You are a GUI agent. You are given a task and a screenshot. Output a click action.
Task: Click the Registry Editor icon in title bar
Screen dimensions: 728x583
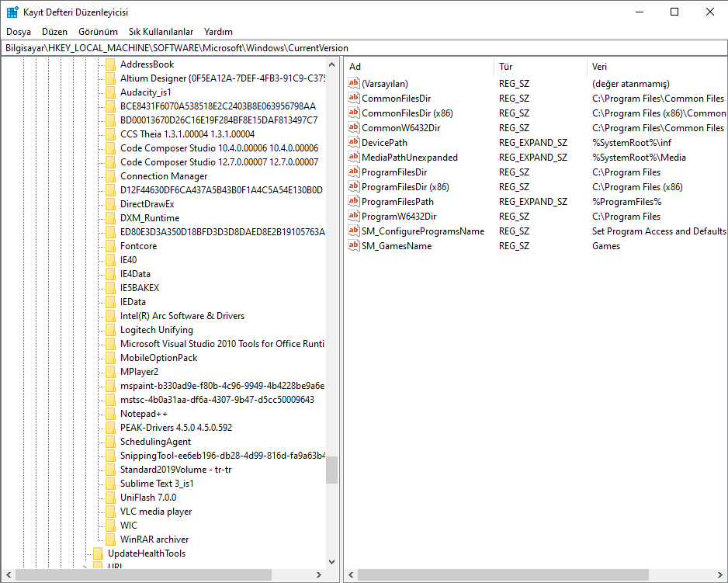[11, 11]
